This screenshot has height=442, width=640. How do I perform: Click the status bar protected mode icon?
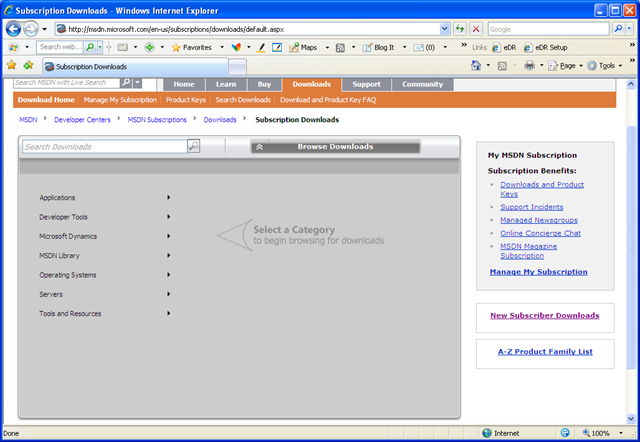pos(565,433)
